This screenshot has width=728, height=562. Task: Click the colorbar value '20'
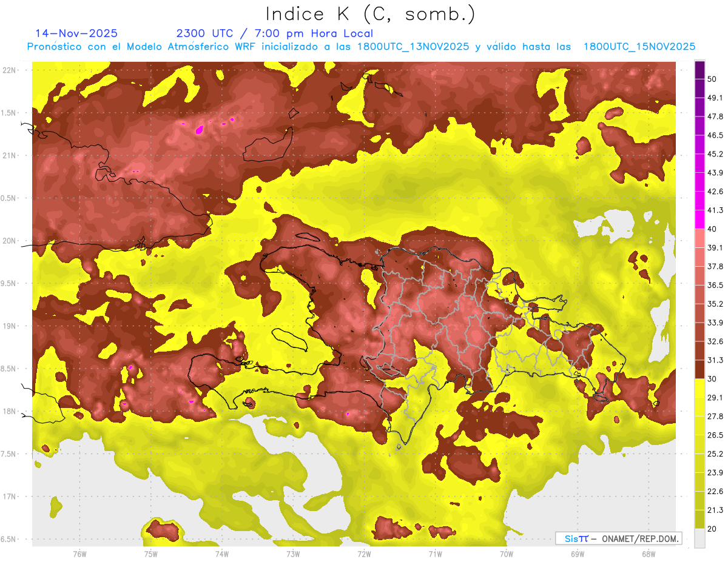(x=712, y=529)
